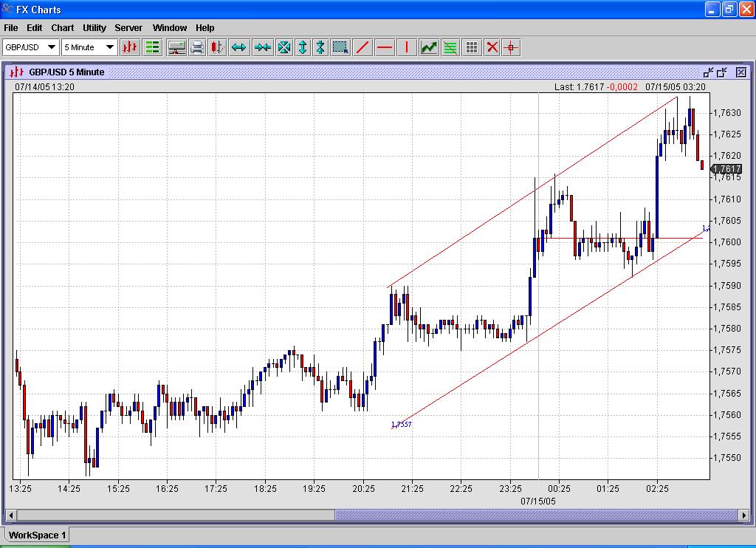Click the print chart icon
The image size is (756, 548).
click(x=197, y=47)
